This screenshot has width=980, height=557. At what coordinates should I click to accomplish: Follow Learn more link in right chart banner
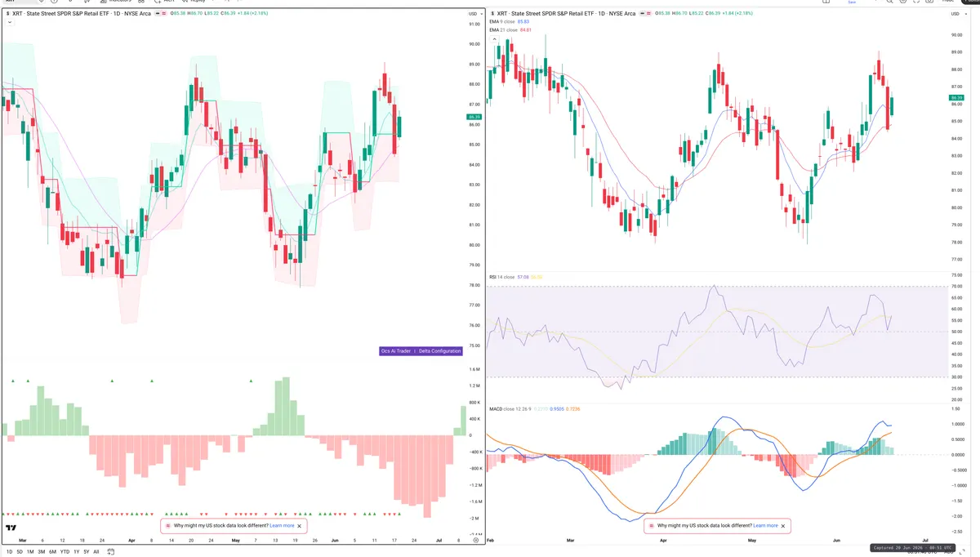[765, 526]
